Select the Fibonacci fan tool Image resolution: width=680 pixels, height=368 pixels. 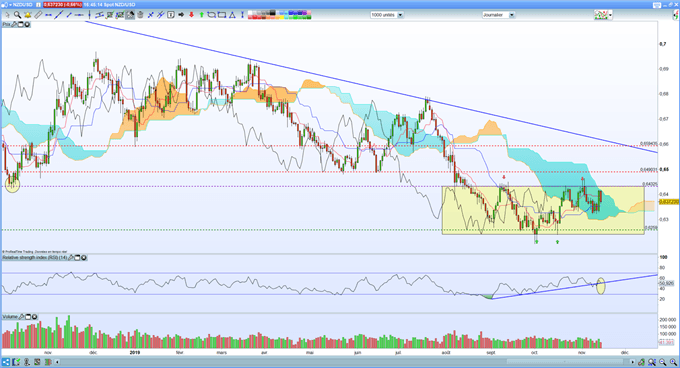pos(120,15)
